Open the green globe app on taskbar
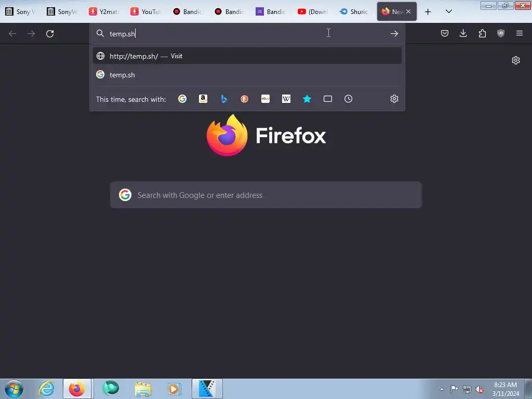The height and width of the screenshot is (399, 532). tap(111, 389)
